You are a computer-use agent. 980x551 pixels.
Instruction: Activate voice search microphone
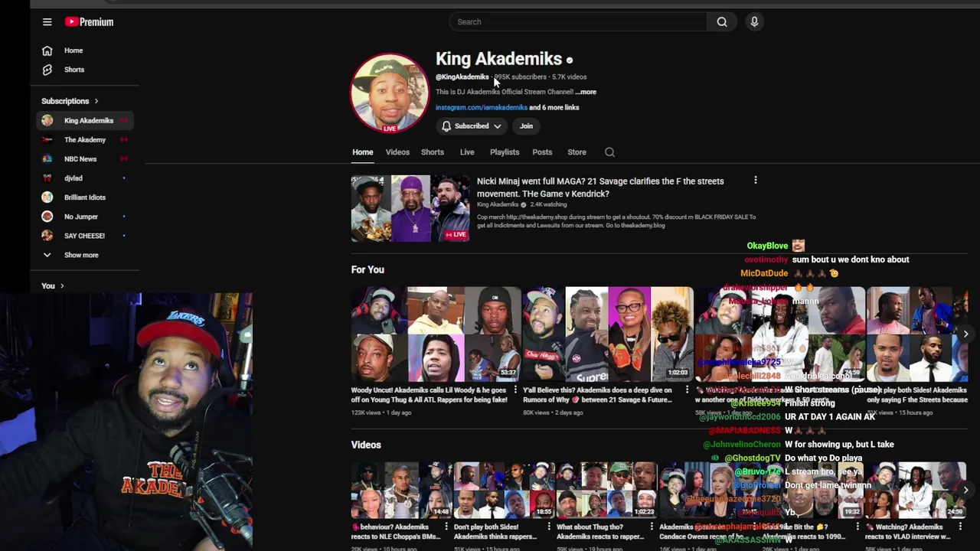pos(754,22)
